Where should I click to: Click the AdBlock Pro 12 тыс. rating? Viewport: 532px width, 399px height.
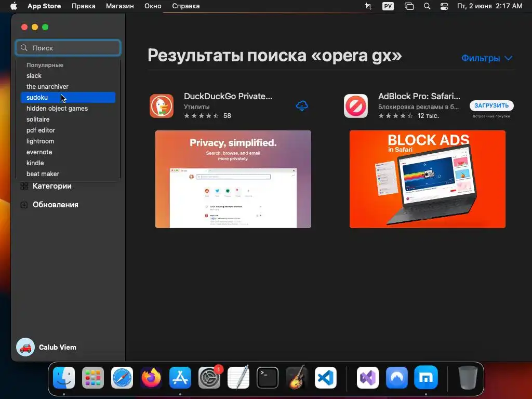[x=408, y=116]
